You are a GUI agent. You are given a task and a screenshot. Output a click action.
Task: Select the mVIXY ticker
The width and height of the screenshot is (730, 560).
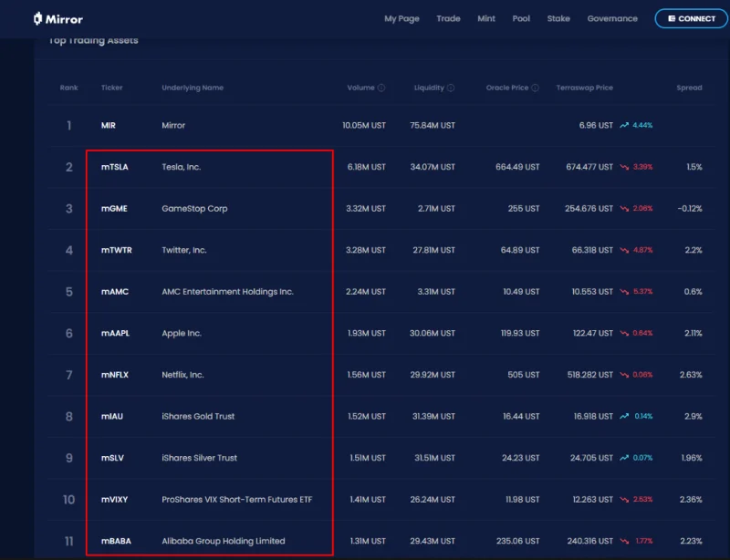(115, 500)
